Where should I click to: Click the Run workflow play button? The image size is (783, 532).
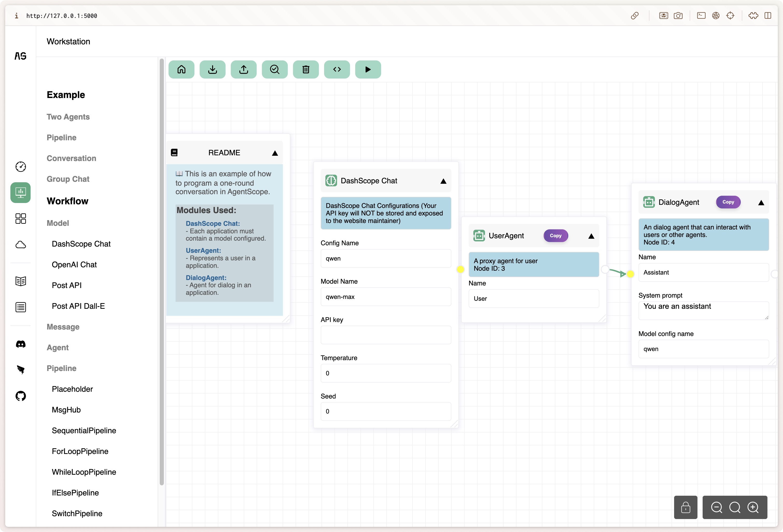tap(368, 69)
